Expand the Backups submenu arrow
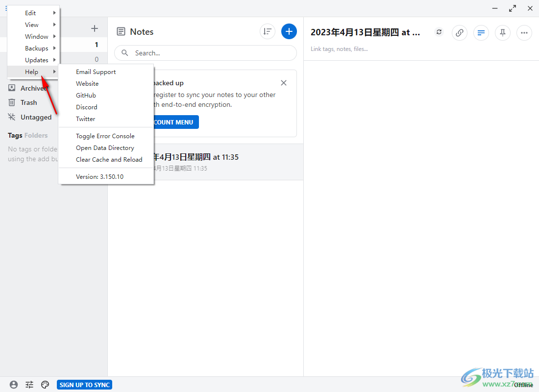Viewport: 539px width, 392px height. click(x=54, y=48)
